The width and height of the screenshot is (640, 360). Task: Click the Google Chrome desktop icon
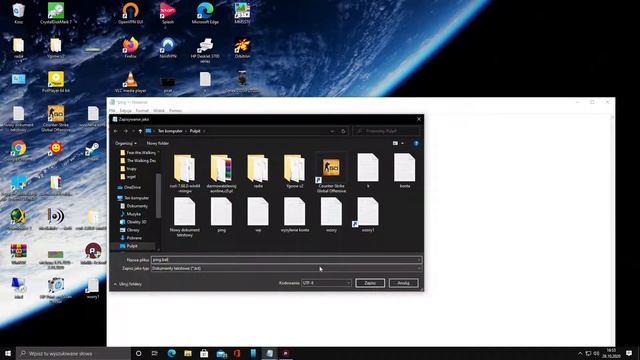(x=18, y=151)
